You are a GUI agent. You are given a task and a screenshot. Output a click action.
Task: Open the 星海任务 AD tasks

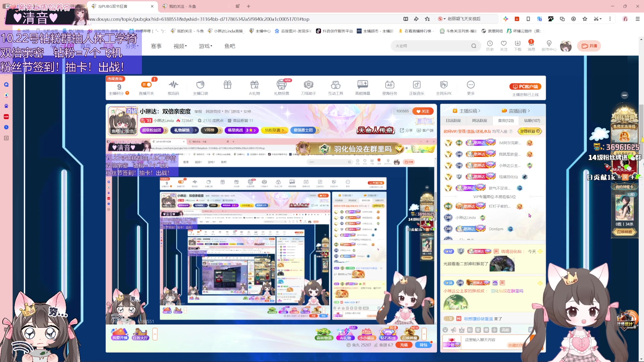tap(389, 87)
